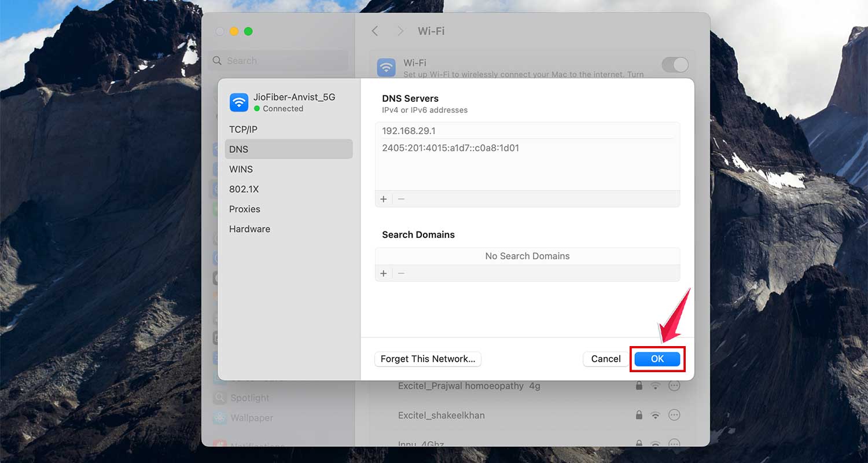Click the Wi-Fi icon beside JioFiber-Anvist_5G
The height and width of the screenshot is (463, 868).
click(239, 102)
